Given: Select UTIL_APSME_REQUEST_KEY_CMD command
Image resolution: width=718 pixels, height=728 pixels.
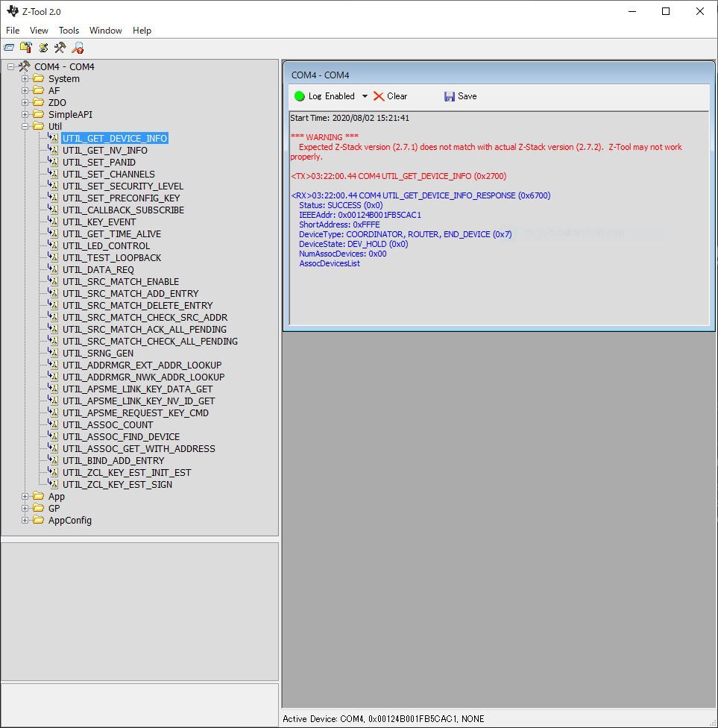Looking at the screenshot, I should [x=136, y=412].
